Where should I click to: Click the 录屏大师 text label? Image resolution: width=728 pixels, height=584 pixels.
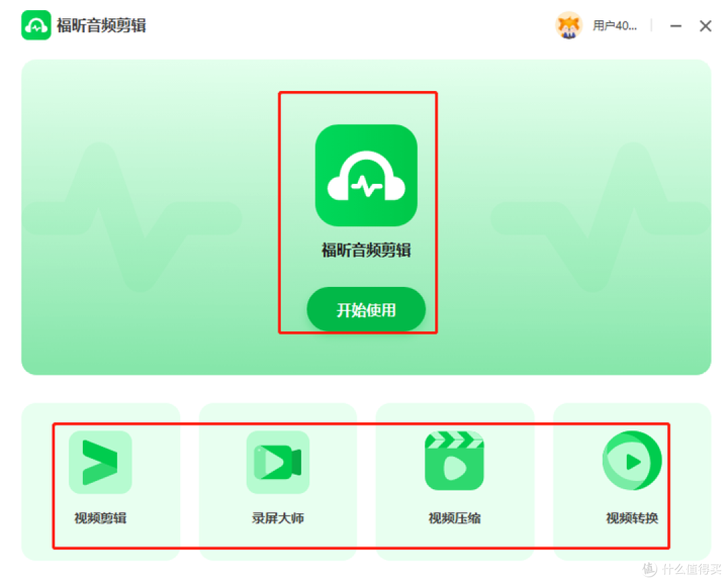tap(278, 518)
